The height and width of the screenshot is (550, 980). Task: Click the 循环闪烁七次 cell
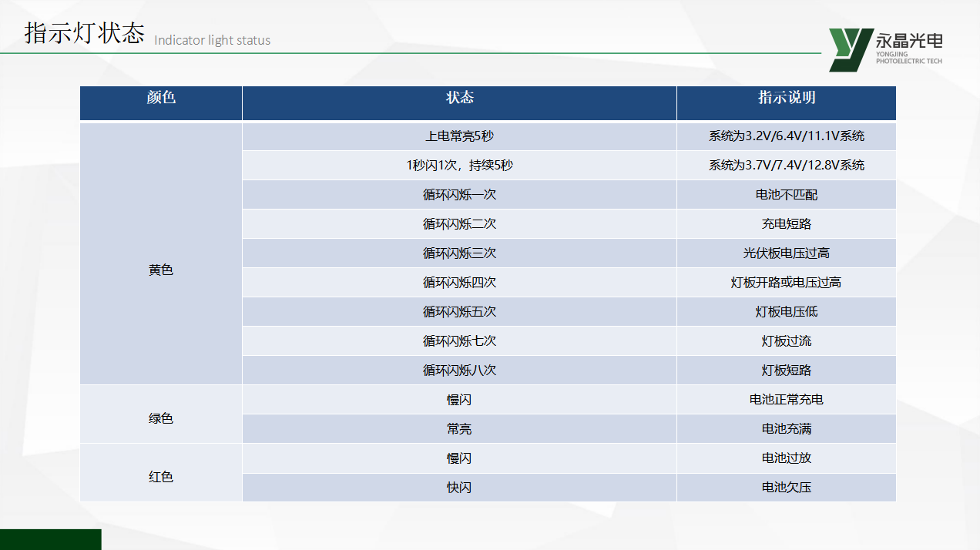pos(459,341)
